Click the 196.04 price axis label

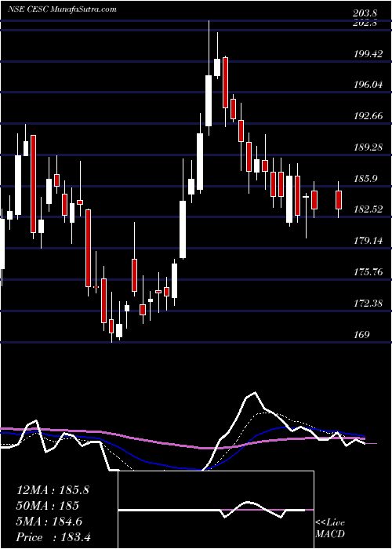tap(368, 85)
